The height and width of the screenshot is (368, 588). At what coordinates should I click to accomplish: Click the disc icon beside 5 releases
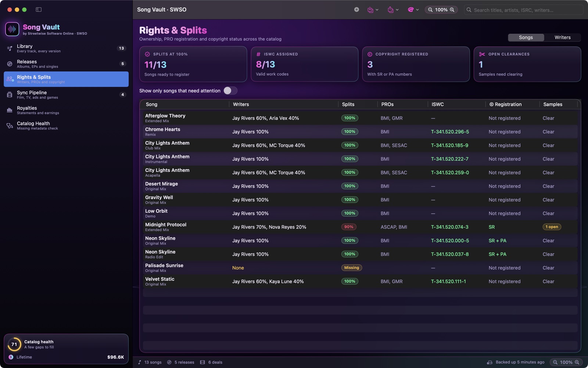coord(169,362)
